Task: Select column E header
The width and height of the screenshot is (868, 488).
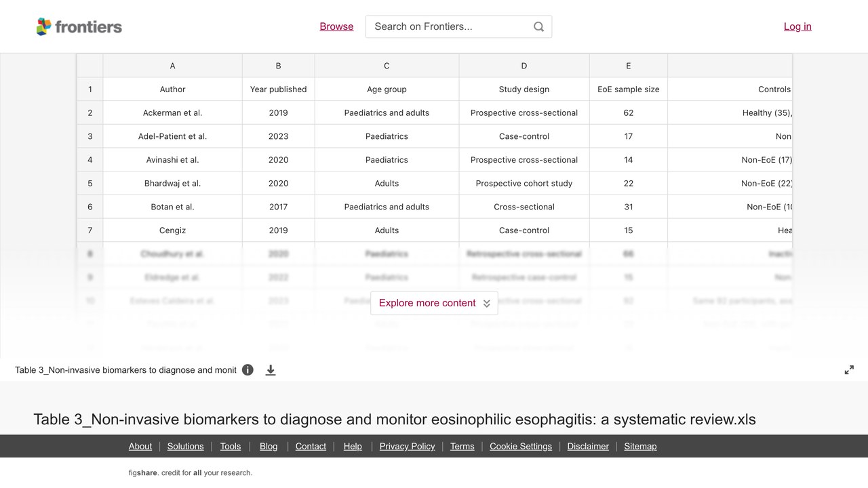Action: pyautogui.click(x=629, y=66)
